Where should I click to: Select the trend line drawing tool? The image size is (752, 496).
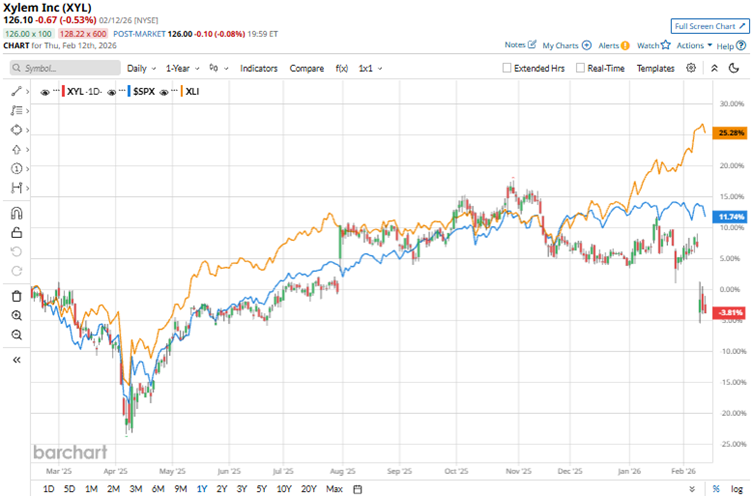click(16, 90)
